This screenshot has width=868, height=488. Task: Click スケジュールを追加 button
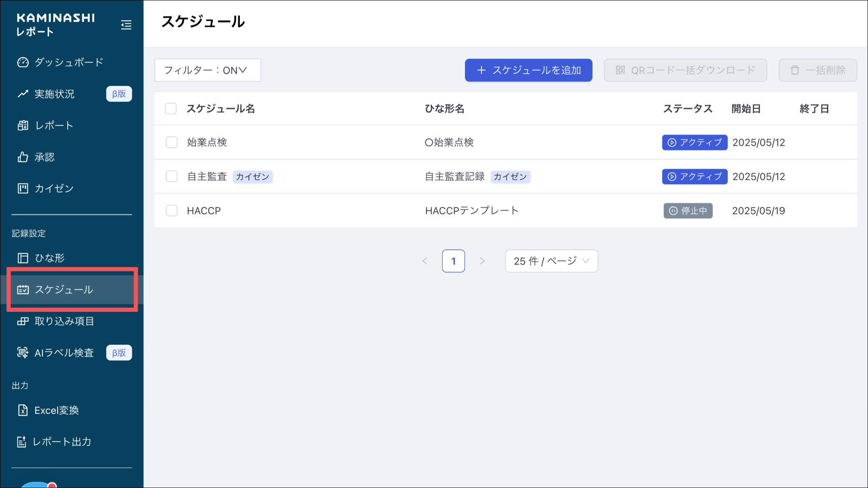pyautogui.click(x=528, y=70)
